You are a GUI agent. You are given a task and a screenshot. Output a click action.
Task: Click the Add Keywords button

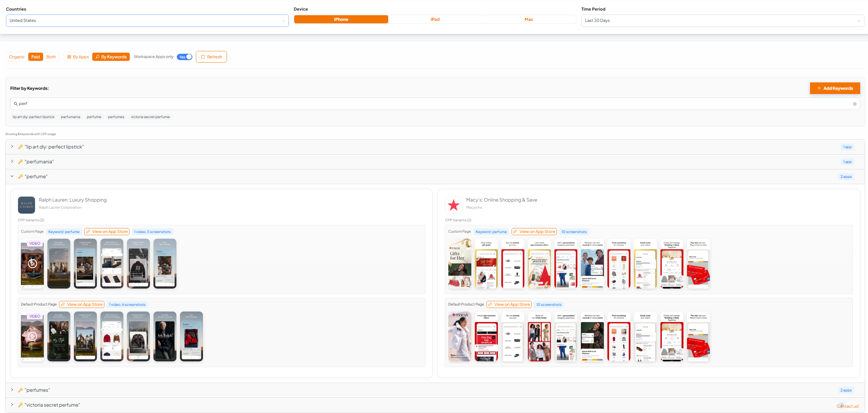point(835,88)
